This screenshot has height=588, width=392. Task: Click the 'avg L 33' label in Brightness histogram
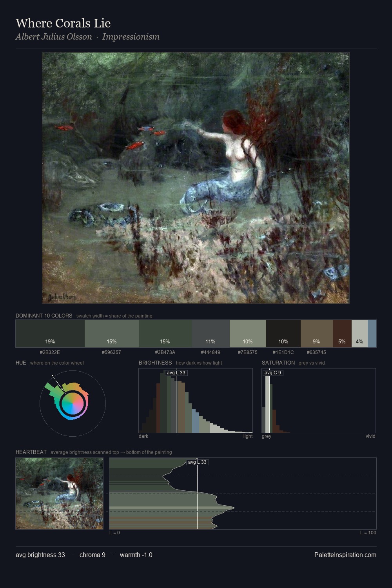tap(176, 373)
